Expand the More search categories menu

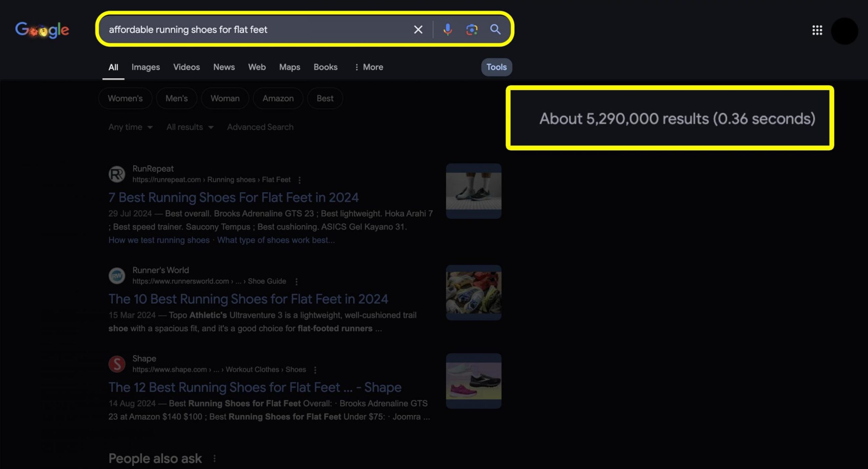(x=369, y=67)
